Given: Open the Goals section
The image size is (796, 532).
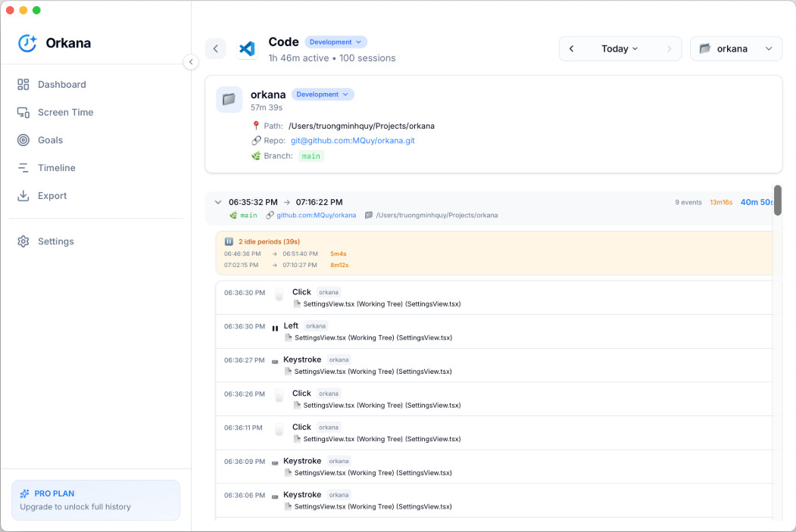Looking at the screenshot, I should 50,140.
